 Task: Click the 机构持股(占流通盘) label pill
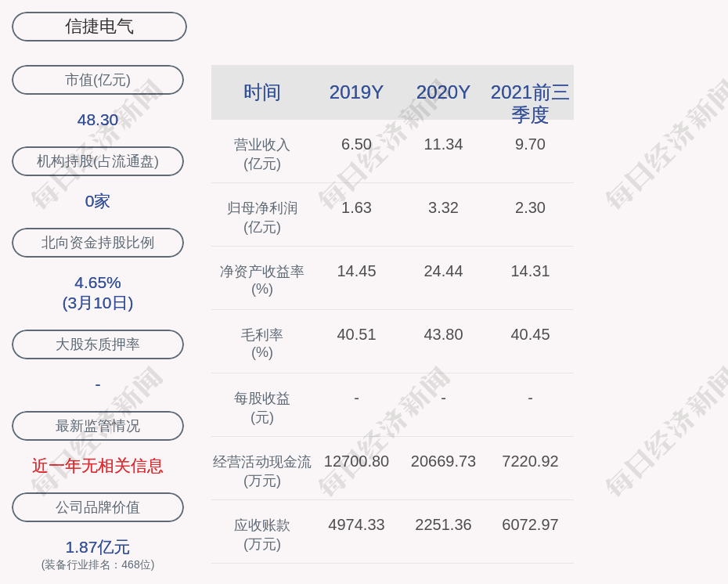(98, 161)
